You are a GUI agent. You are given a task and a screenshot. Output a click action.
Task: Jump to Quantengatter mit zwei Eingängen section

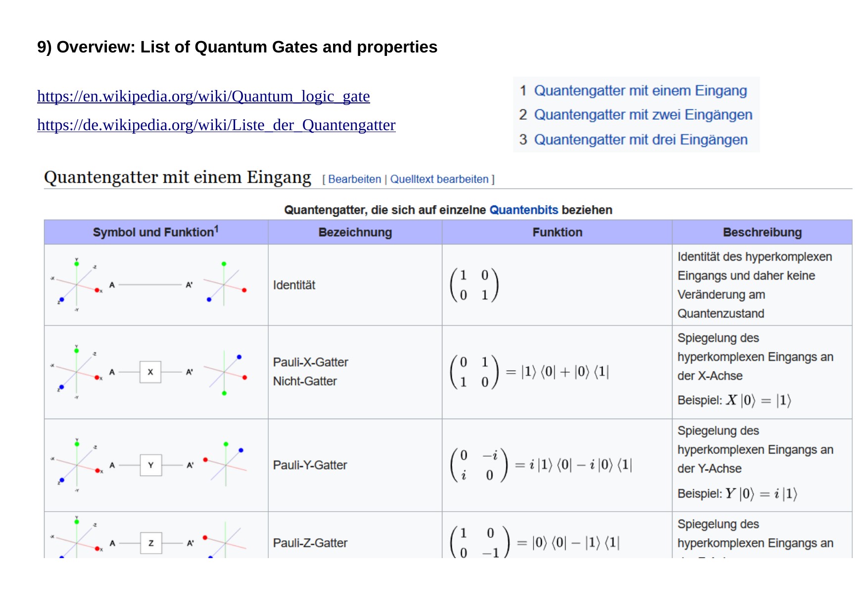click(x=643, y=115)
